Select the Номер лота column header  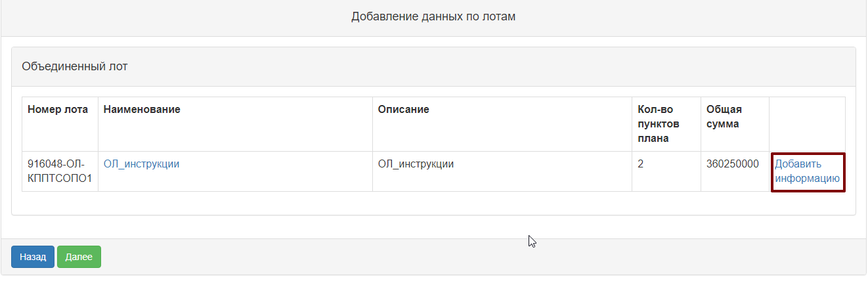click(58, 110)
